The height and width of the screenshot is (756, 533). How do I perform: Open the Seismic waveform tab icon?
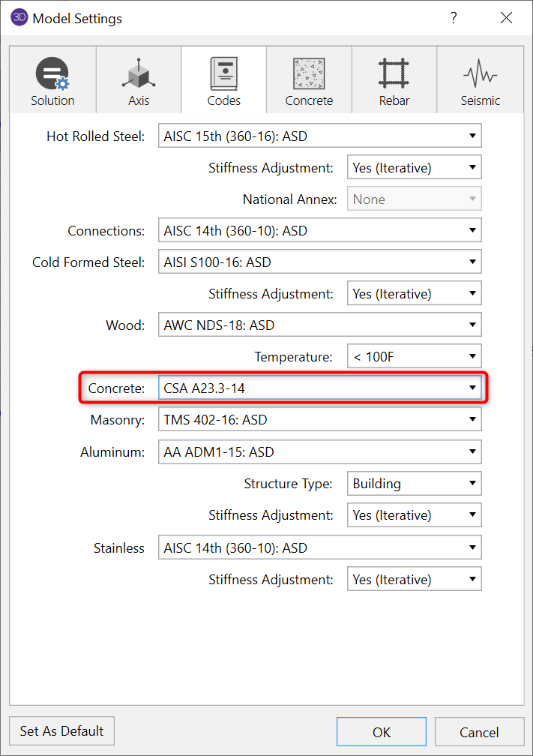click(480, 75)
